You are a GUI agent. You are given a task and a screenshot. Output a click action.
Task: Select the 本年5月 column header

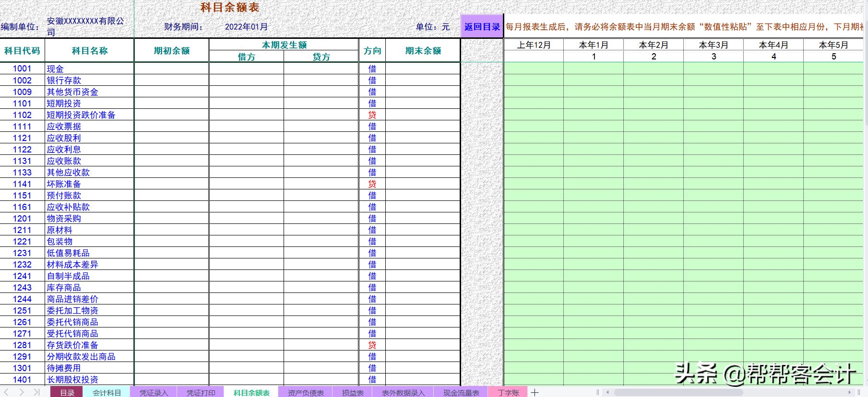click(x=833, y=45)
